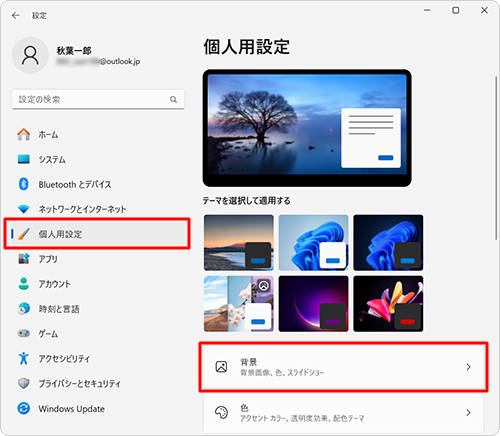Click the 設定の検索 search field
The height and width of the screenshot is (436, 500).
(98, 99)
